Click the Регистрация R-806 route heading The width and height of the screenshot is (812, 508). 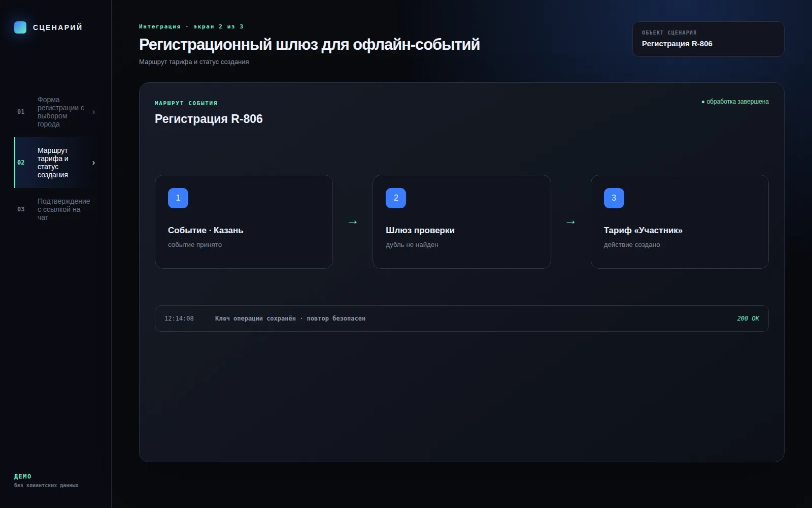click(x=209, y=119)
